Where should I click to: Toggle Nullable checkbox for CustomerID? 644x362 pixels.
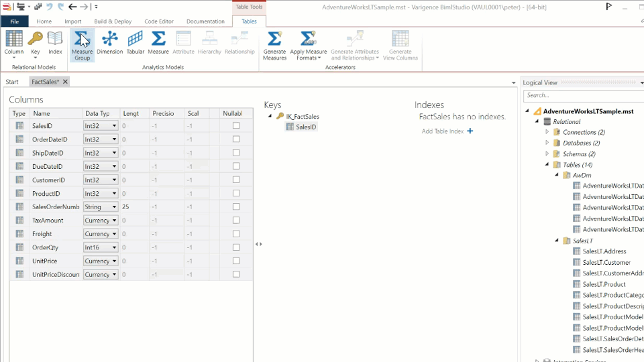tap(236, 180)
